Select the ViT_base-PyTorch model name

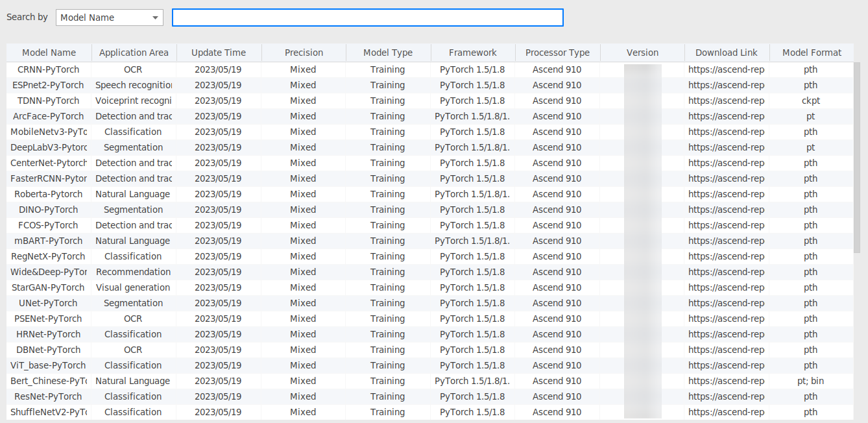tap(49, 365)
